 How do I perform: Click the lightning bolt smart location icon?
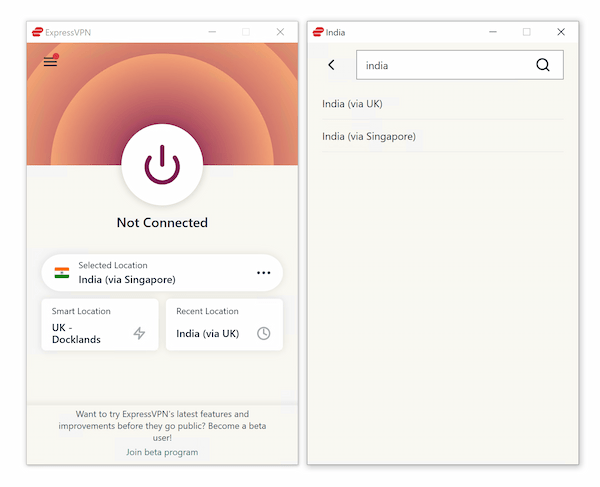coord(139,333)
